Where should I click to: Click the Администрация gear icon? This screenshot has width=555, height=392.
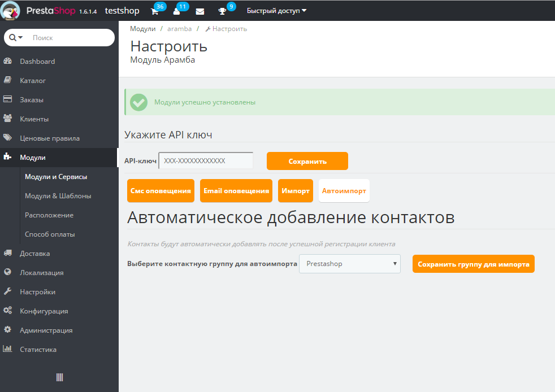coord(7,329)
